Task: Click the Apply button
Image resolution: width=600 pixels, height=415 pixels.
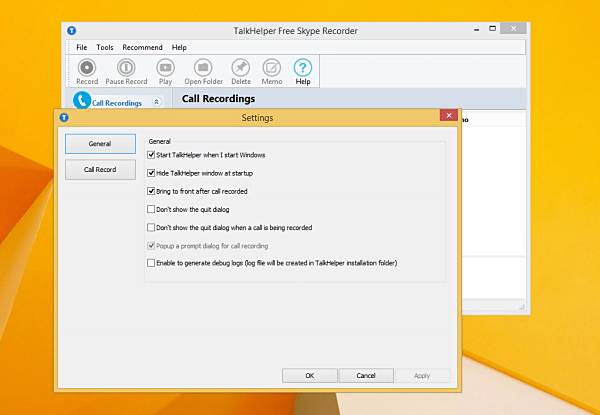Action: [422, 376]
